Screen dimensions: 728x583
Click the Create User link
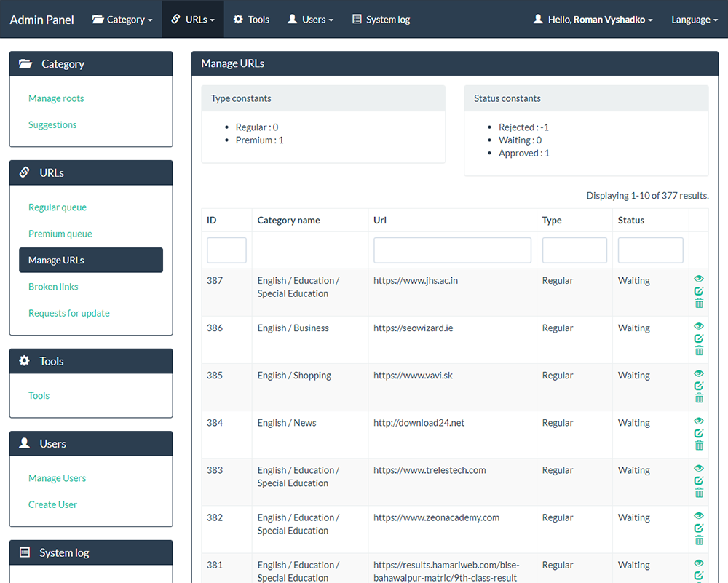point(52,504)
